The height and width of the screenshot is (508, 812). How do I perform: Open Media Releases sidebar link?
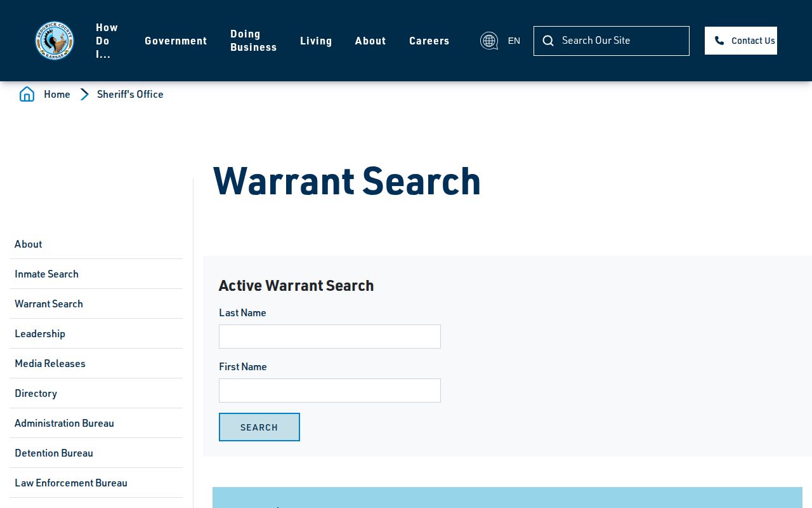pyautogui.click(x=96, y=363)
